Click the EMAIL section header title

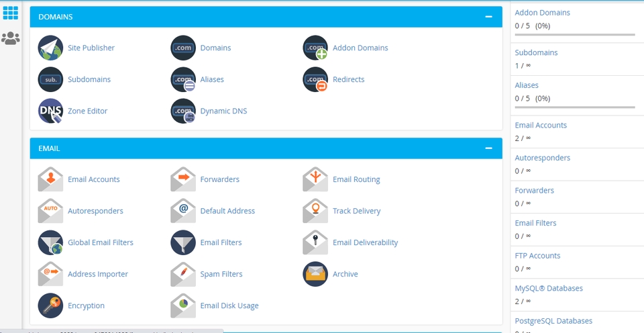pyautogui.click(x=49, y=148)
